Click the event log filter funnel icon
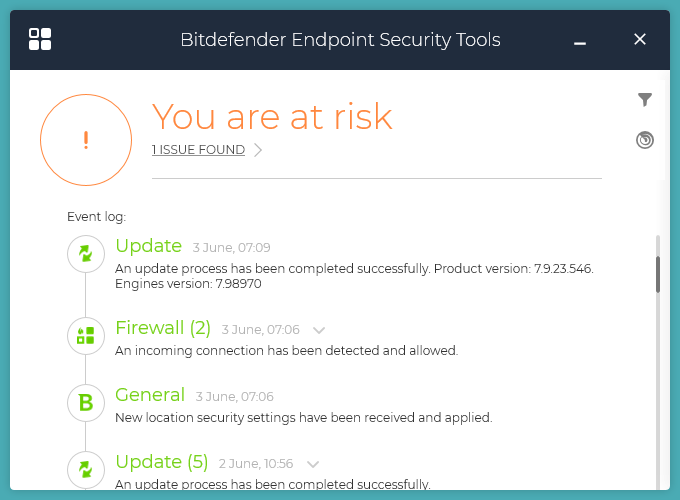680x500 pixels. coord(645,99)
